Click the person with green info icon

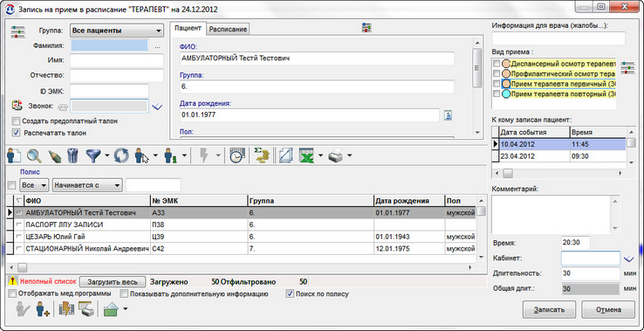pyautogui.click(x=170, y=156)
